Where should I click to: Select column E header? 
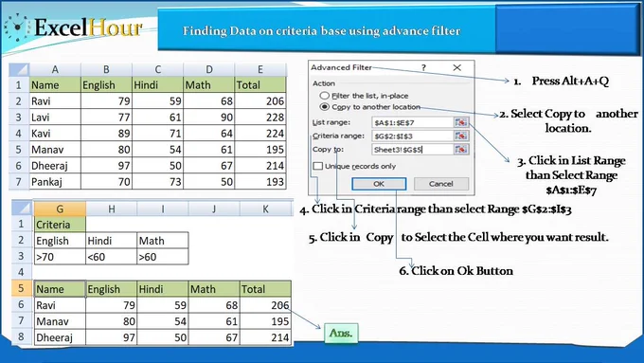click(x=260, y=69)
